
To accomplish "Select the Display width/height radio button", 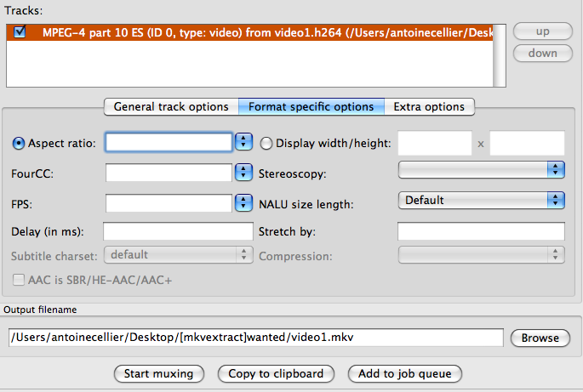I will click(266, 143).
